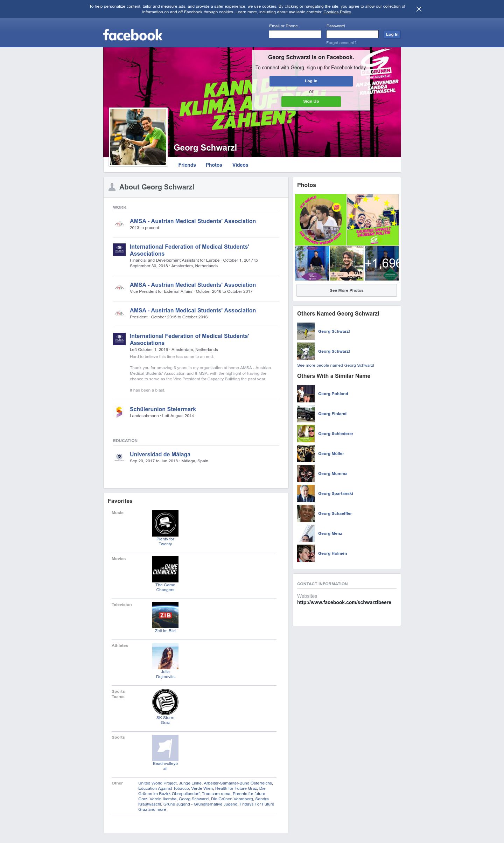Open Georg Schaeffler's profile
This screenshot has height=843, width=504.
335,513
